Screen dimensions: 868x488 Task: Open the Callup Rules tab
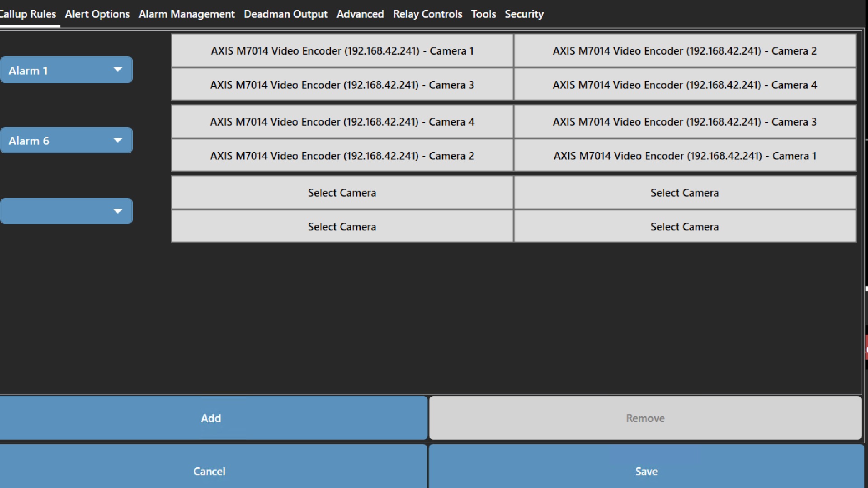tap(28, 14)
